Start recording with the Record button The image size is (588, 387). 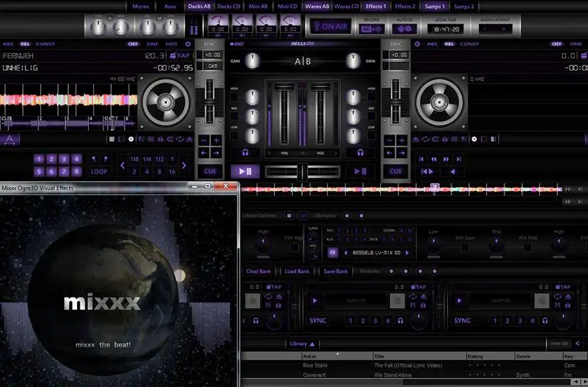point(371,29)
